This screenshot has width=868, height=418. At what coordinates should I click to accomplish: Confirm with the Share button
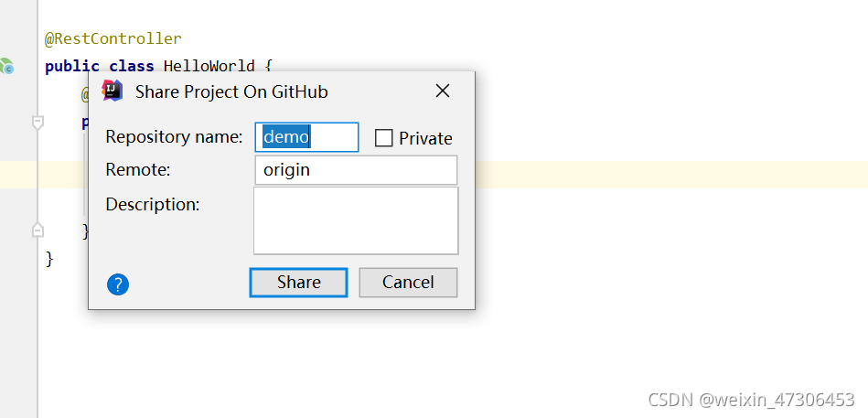(x=298, y=283)
